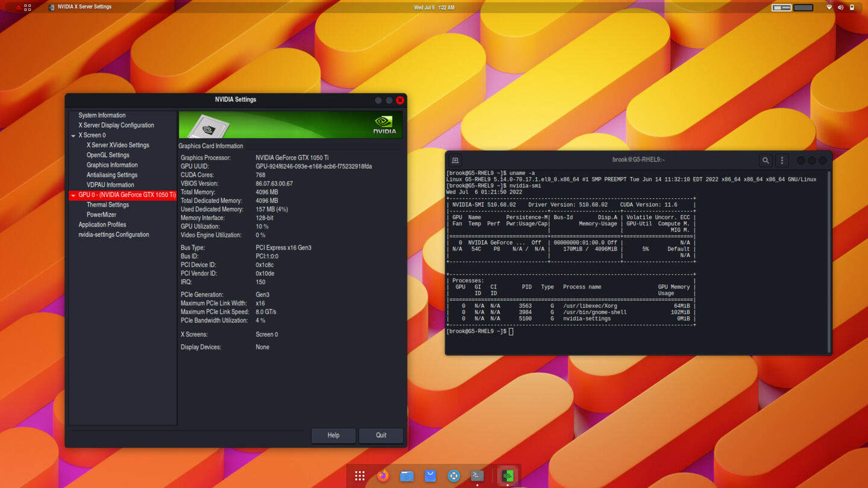
Task: Click the Red Hat activities icon
Action: [x=18, y=7]
